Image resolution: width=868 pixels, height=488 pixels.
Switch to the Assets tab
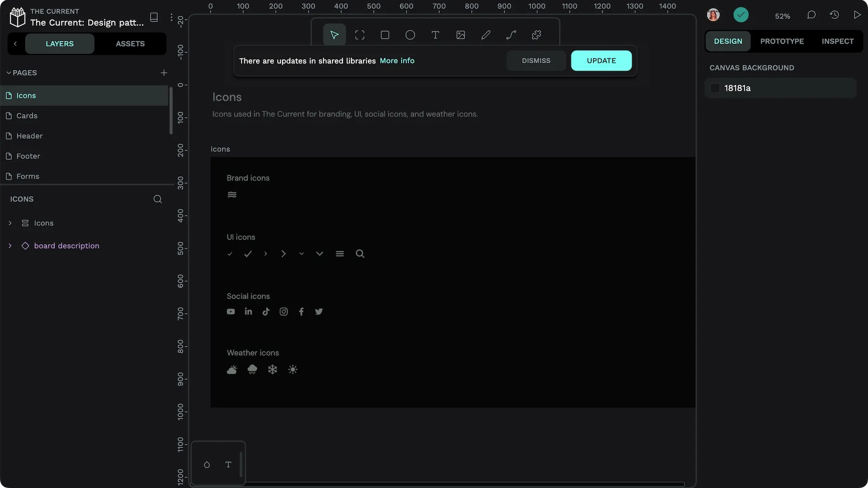click(x=130, y=43)
